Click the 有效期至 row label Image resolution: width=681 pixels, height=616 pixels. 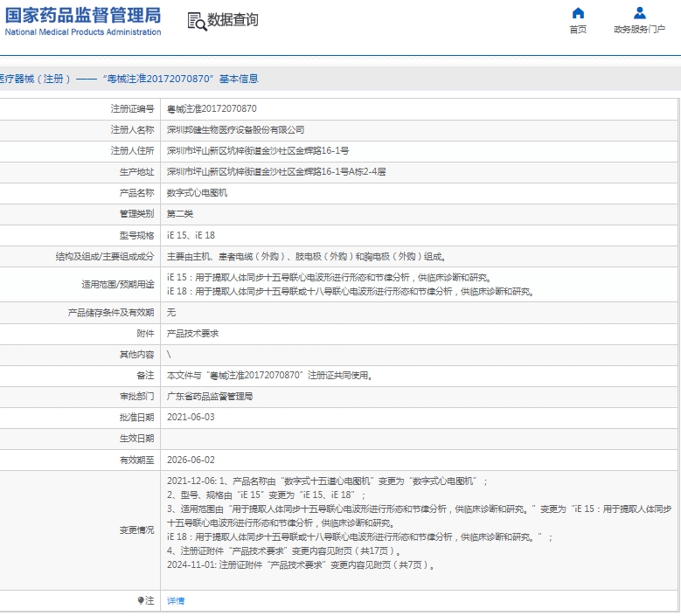136,460
